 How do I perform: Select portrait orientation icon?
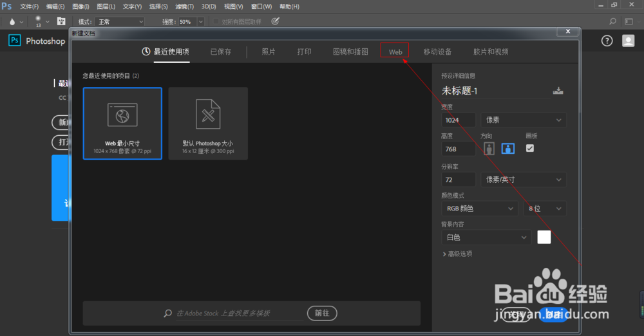point(489,149)
